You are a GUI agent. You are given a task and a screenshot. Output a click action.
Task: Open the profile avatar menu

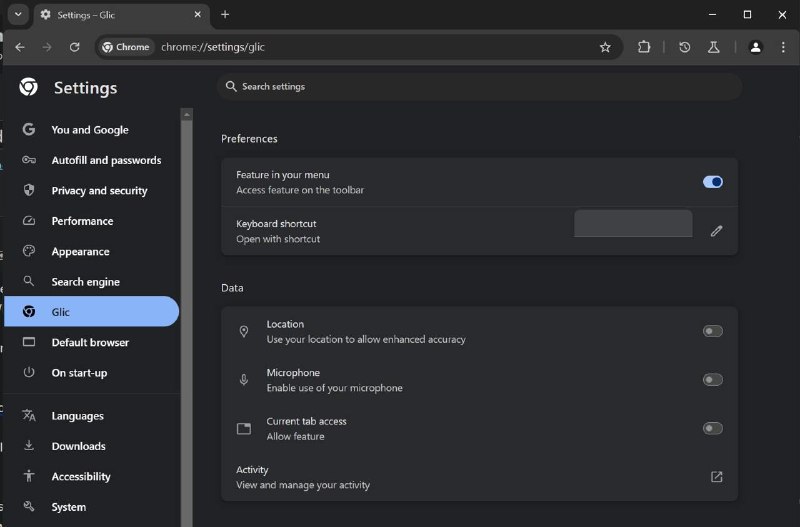tap(756, 47)
